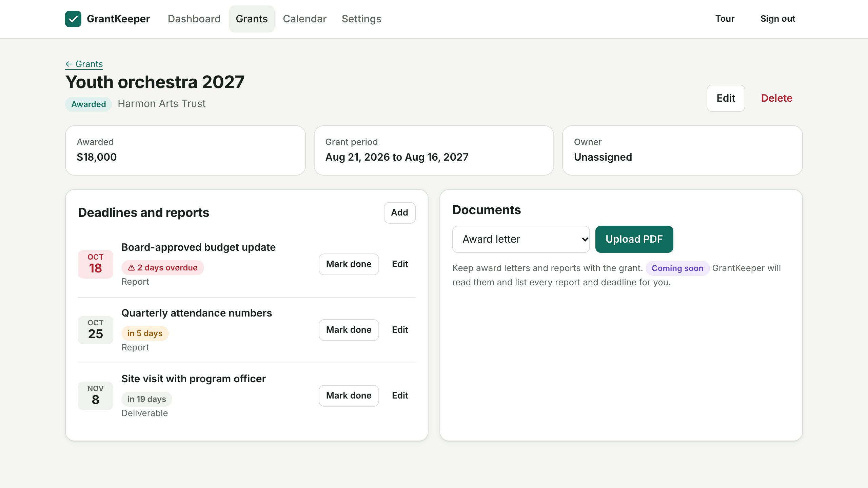The height and width of the screenshot is (488, 868).
Task: Go to the Calendar page
Action: (304, 19)
